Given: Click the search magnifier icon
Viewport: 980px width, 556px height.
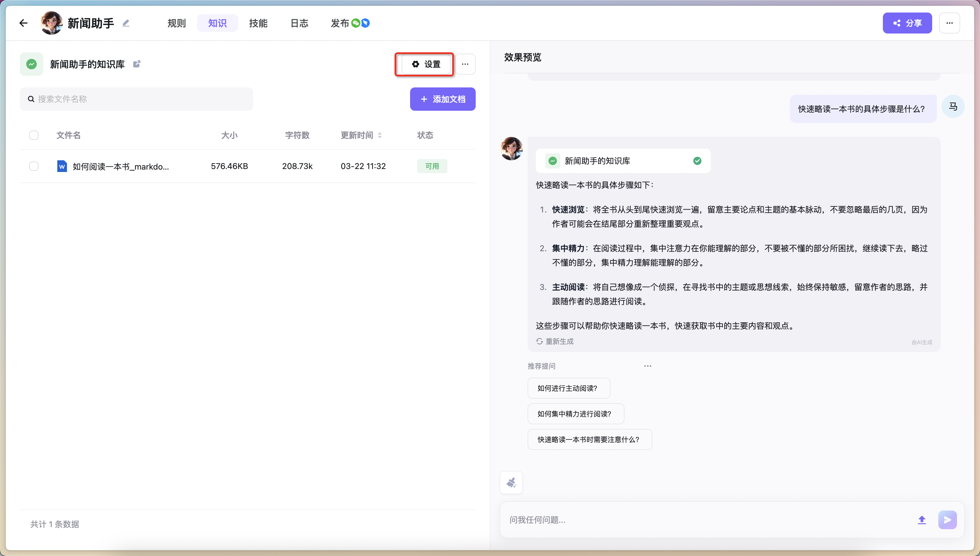Looking at the screenshot, I should coord(31,99).
